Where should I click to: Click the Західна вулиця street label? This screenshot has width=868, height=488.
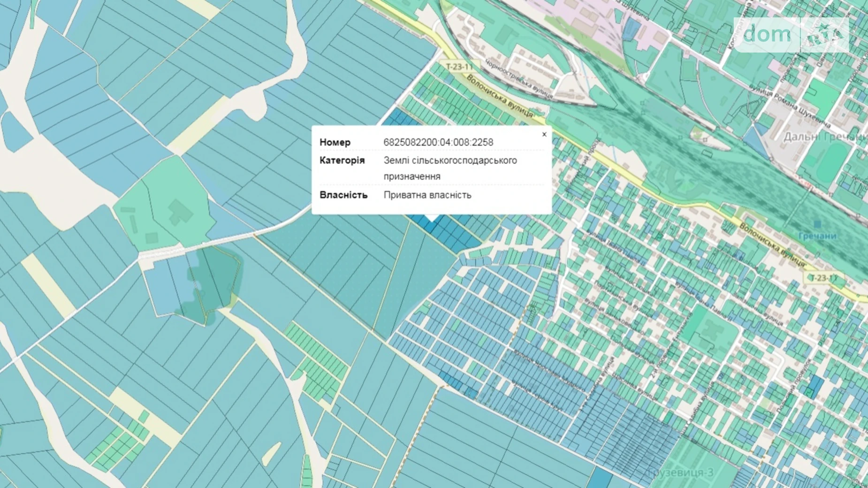[x=761, y=312]
